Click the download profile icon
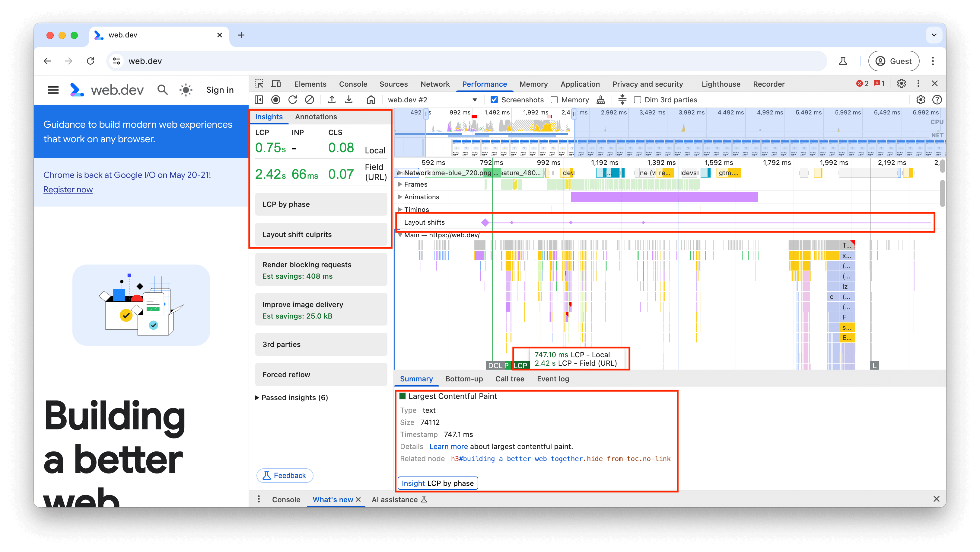This screenshot has height=552, width=980. 349,100
